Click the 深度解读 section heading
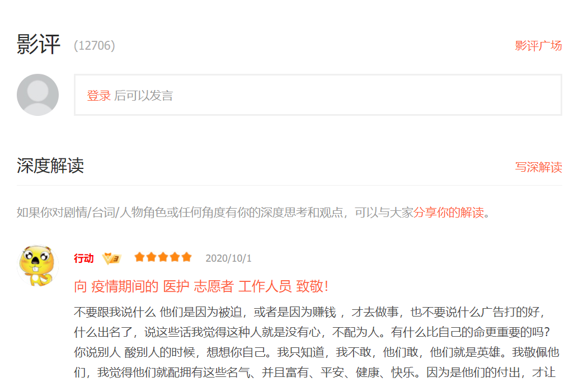Viewport: 588px width, 382px height. (x=50, y=166)
